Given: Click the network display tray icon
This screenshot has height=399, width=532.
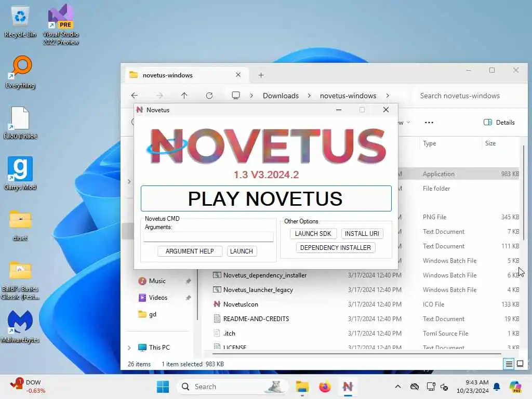Looking at the screenshot, I should [x=431, y=387].
